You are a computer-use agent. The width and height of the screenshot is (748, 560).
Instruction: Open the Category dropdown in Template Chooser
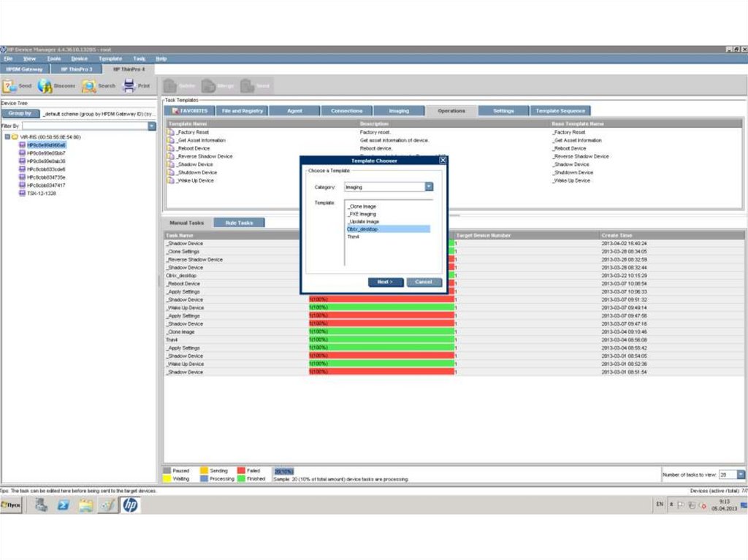[x=429, y=187]
